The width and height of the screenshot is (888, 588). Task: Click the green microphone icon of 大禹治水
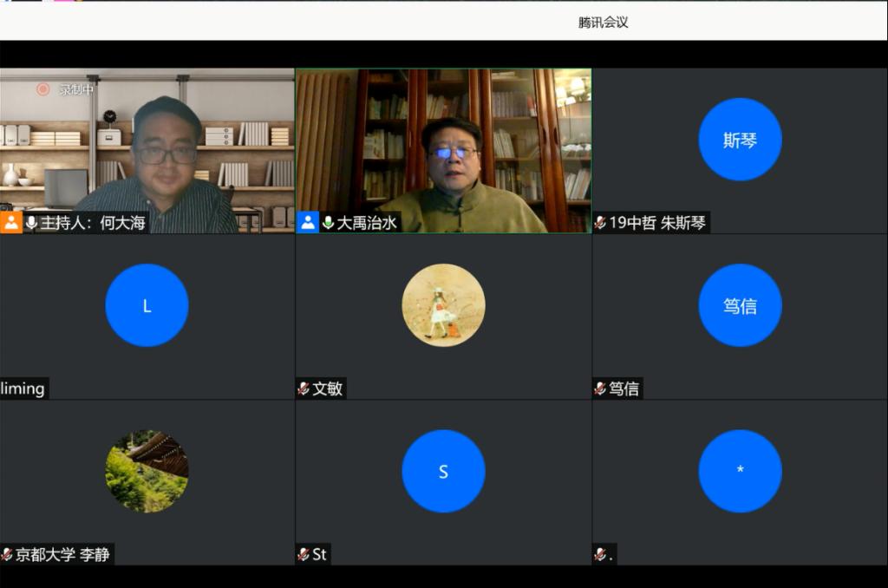pyautogui.click(x=328, y=223)
